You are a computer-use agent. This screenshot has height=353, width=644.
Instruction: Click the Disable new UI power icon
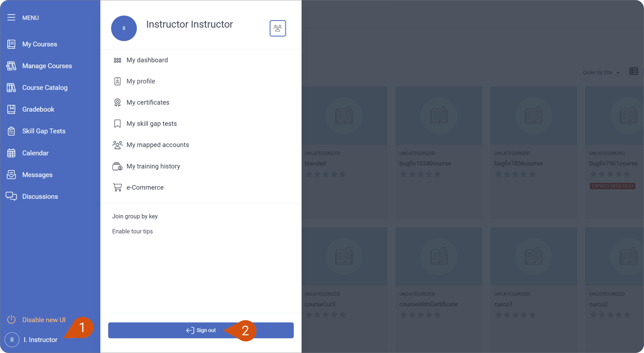tap(11, 320)
